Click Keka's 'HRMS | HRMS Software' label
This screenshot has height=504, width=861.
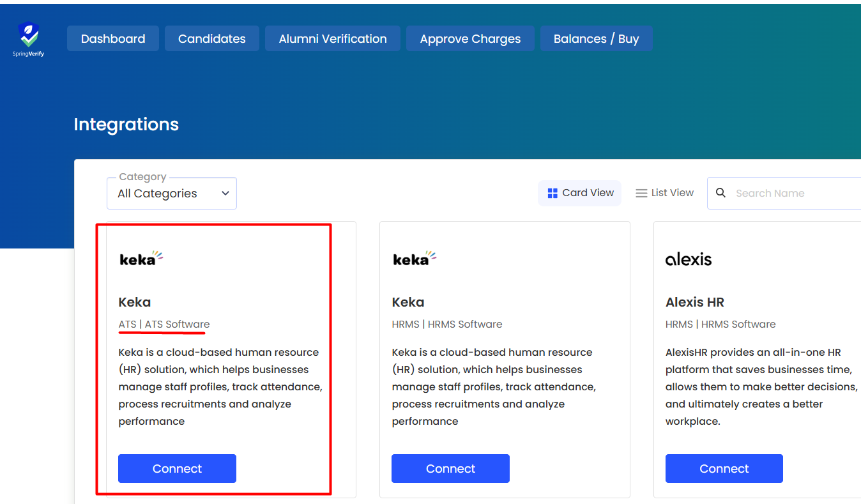coord(447,324)
